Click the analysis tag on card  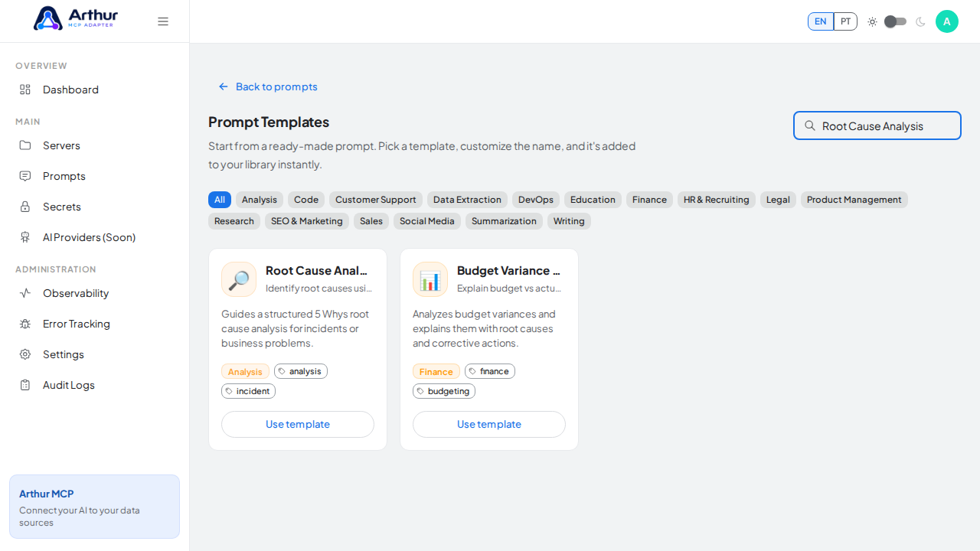tap(301, 371)
